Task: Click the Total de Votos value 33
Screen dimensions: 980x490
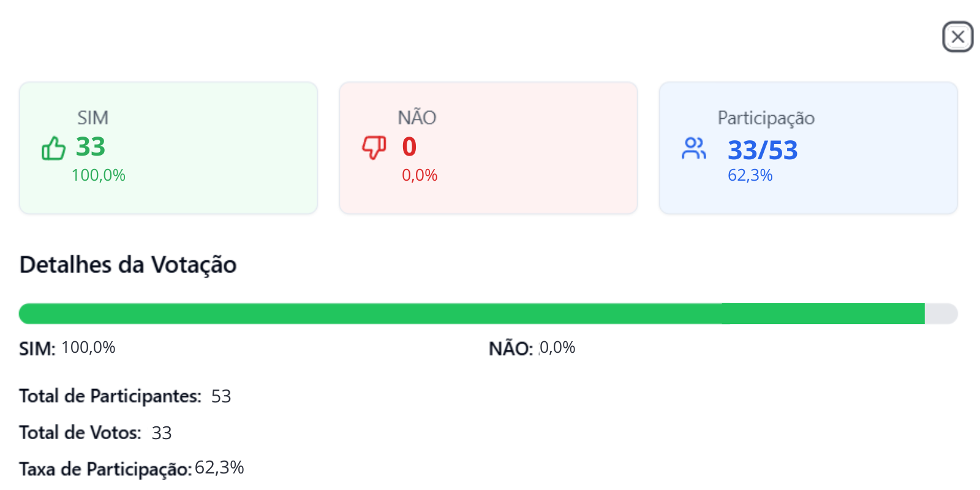Action: click(x=162, y=433)
